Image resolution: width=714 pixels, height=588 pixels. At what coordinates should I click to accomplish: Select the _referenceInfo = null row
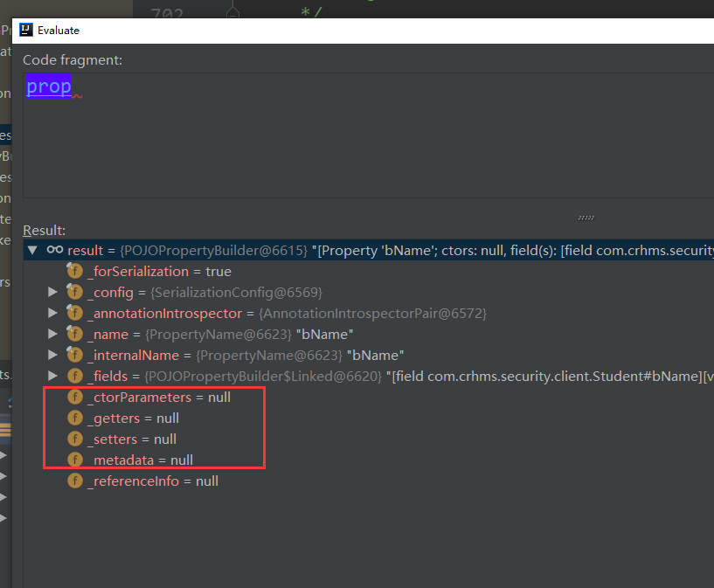tap(152, 481)
